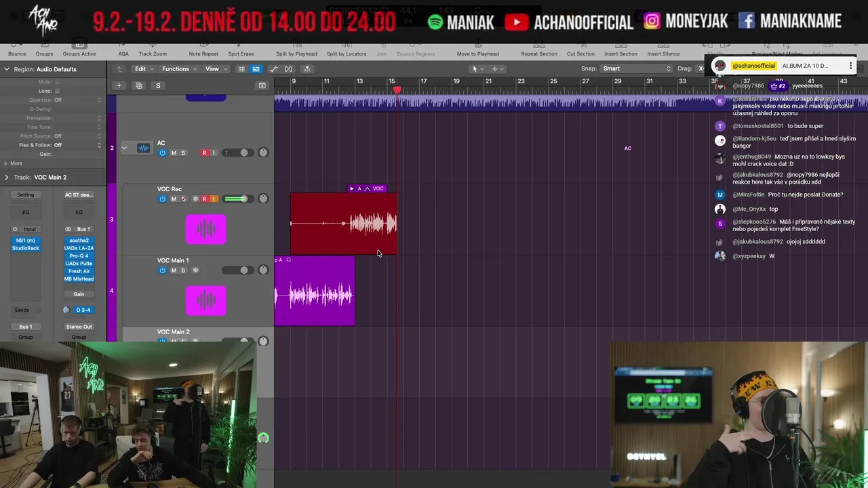Open the Functions menu
The image size is (868, 488).
click(x=179, y=68)
